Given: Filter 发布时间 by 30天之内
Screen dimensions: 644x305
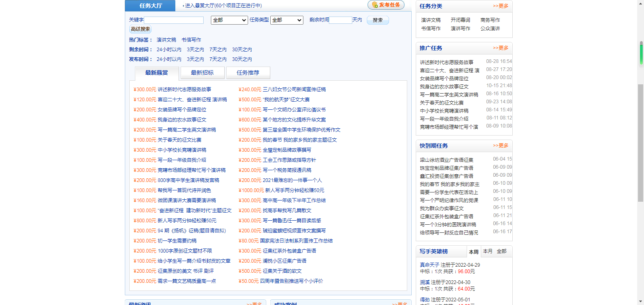Looking at the screenshot, I should tap(242, 59).
